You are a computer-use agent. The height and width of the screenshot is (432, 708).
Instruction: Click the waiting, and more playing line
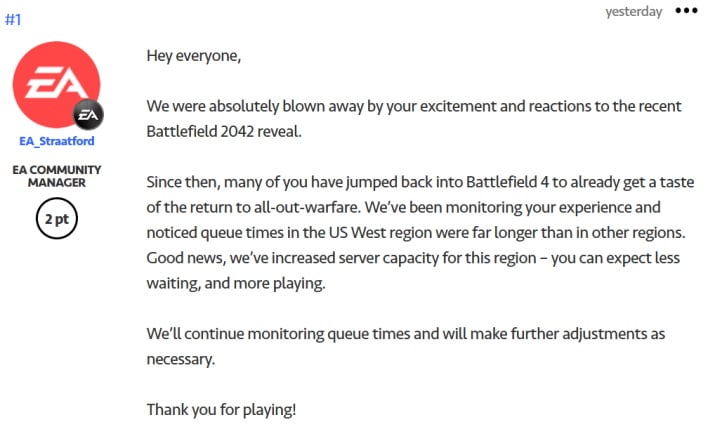236,283
